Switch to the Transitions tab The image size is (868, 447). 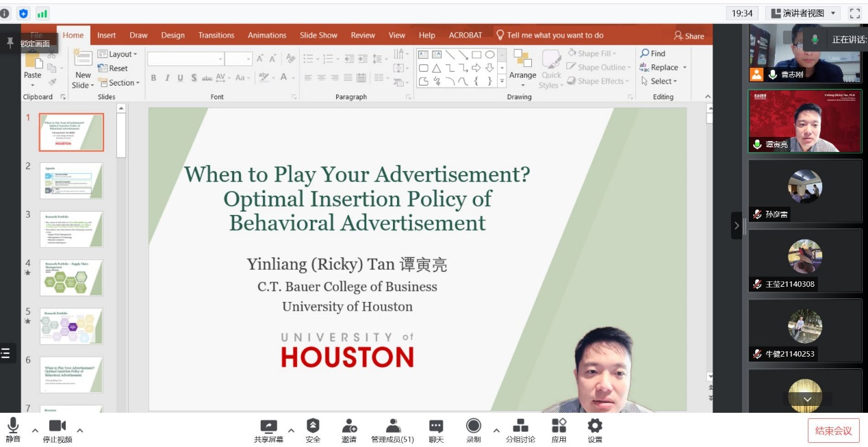216,36
